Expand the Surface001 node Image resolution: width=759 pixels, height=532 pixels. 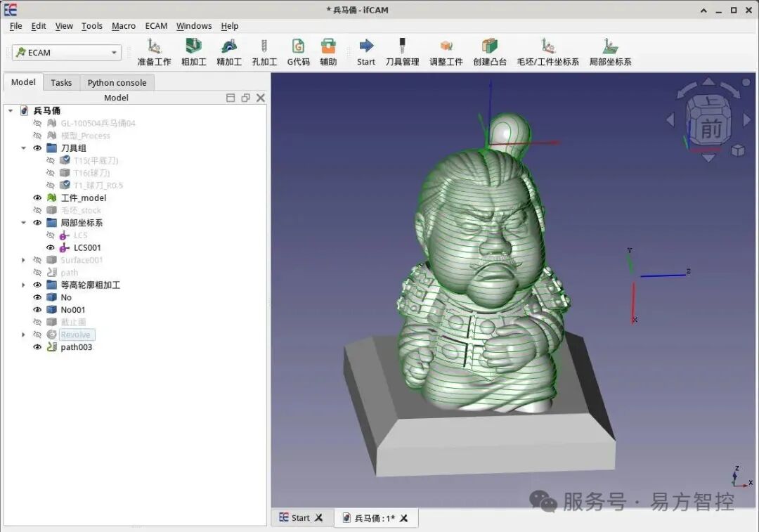[x=23, y=260]
